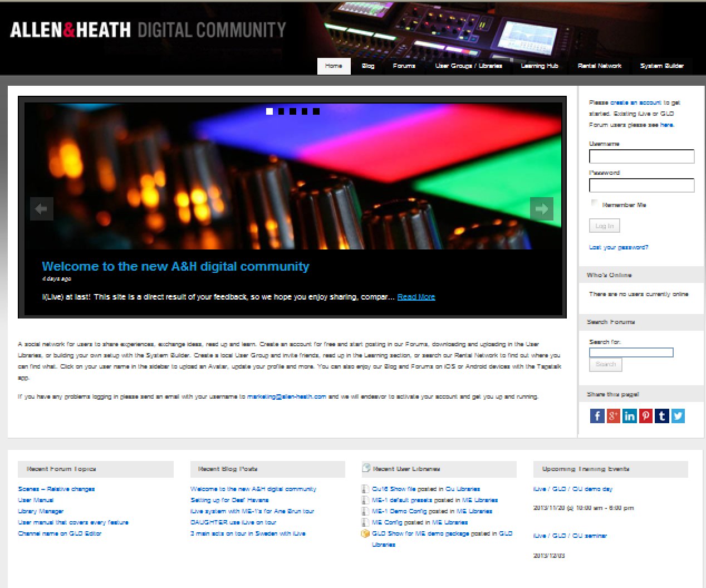706x588 pixels.
Task: Open 'ME Config' library link
Action: pos(388,522)
